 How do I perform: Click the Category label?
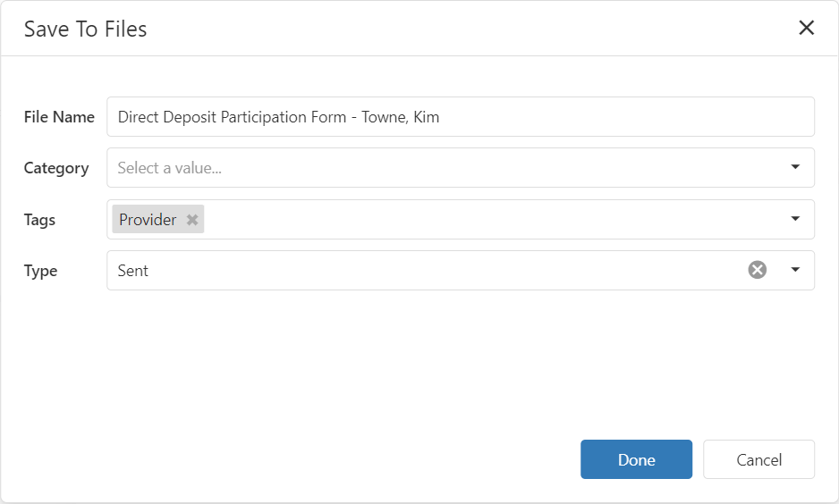point(56,168)
